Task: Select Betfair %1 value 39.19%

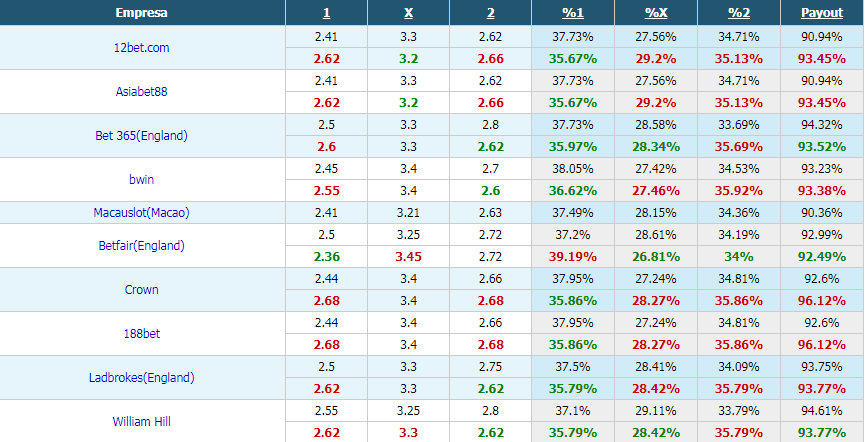Action: coord(573,257)
